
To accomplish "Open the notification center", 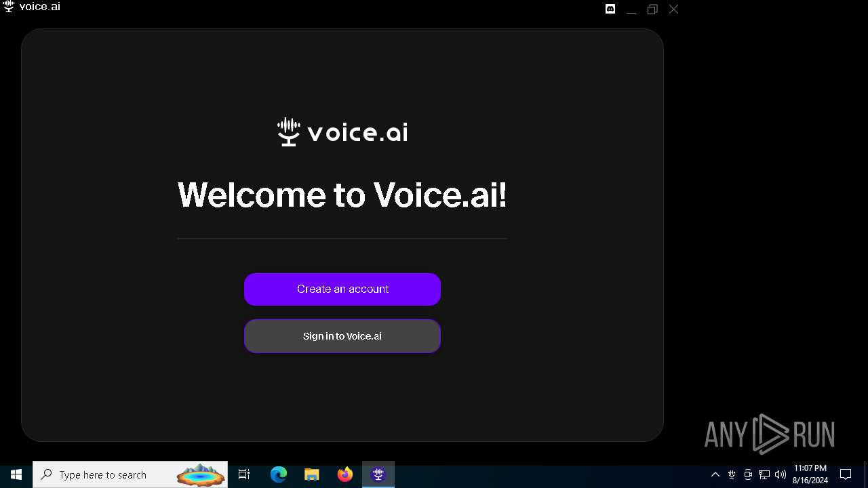I will [x=846, y=474].
